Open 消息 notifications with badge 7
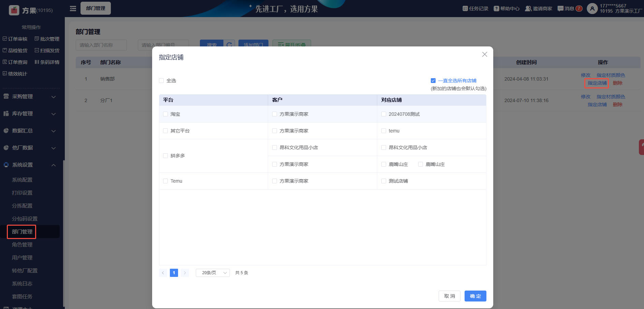Viewport: 644px width, 309px height. click(x=570, y=9)
